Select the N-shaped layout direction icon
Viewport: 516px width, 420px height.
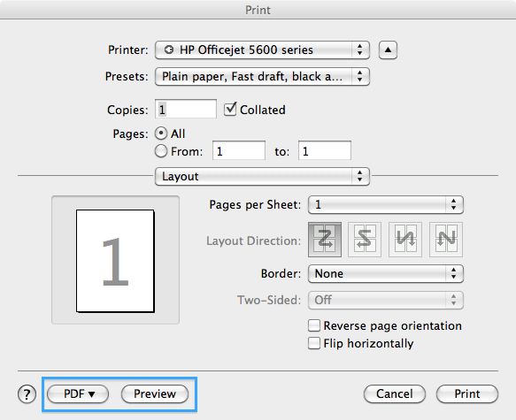click(x=446, y=240)
